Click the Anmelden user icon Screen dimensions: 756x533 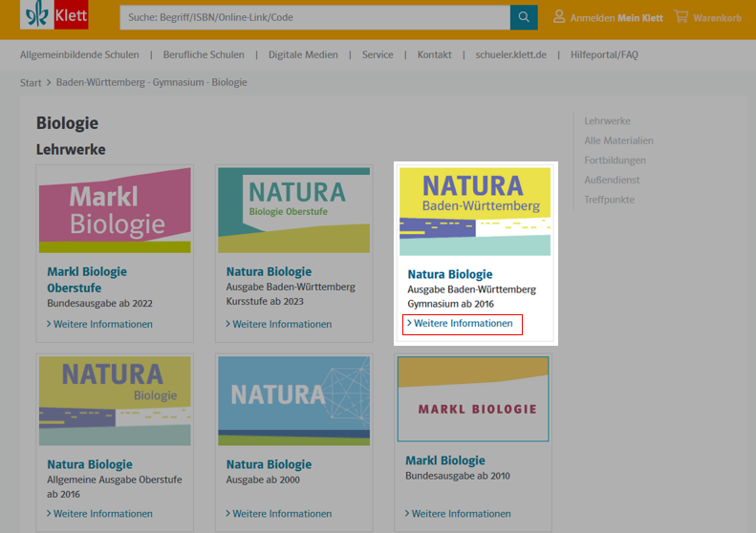click(559, 17)
